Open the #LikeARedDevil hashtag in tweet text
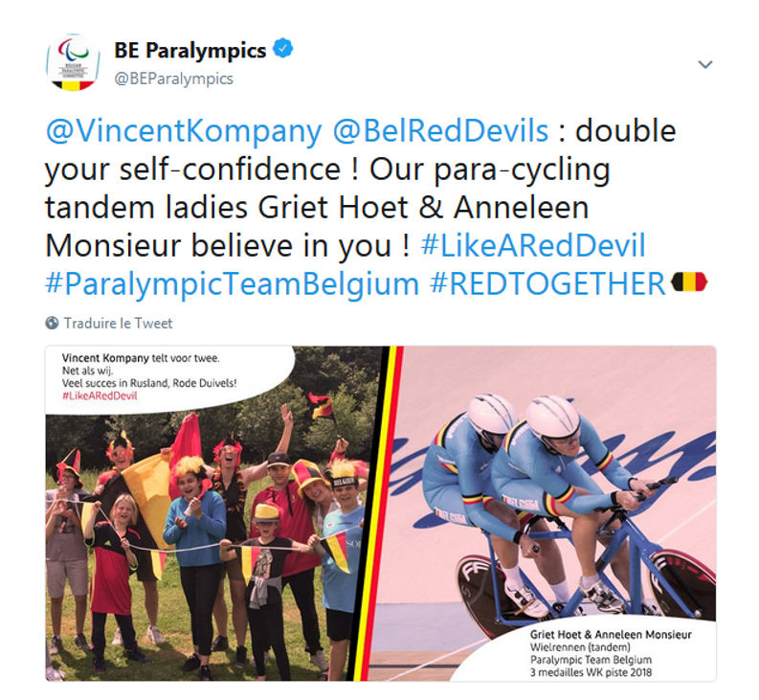Screen dimensions: 759x700 (533, 245)
